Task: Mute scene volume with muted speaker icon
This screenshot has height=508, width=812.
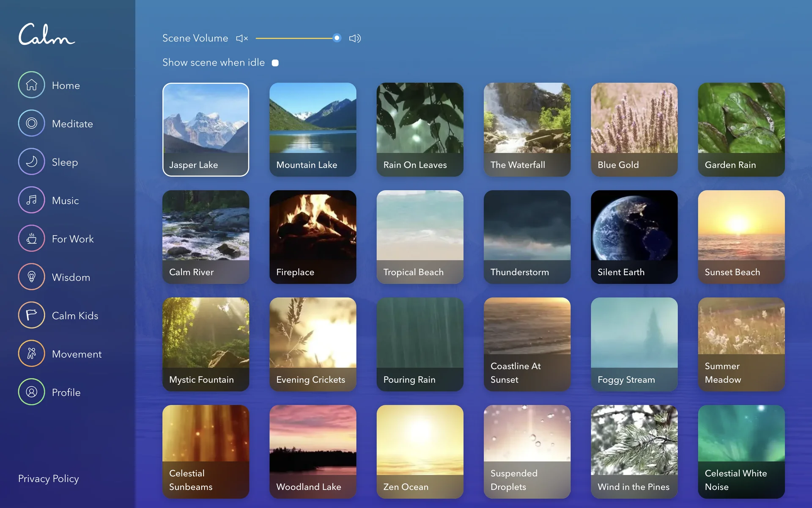Action: pyautogui.click(x=241, y=39)
